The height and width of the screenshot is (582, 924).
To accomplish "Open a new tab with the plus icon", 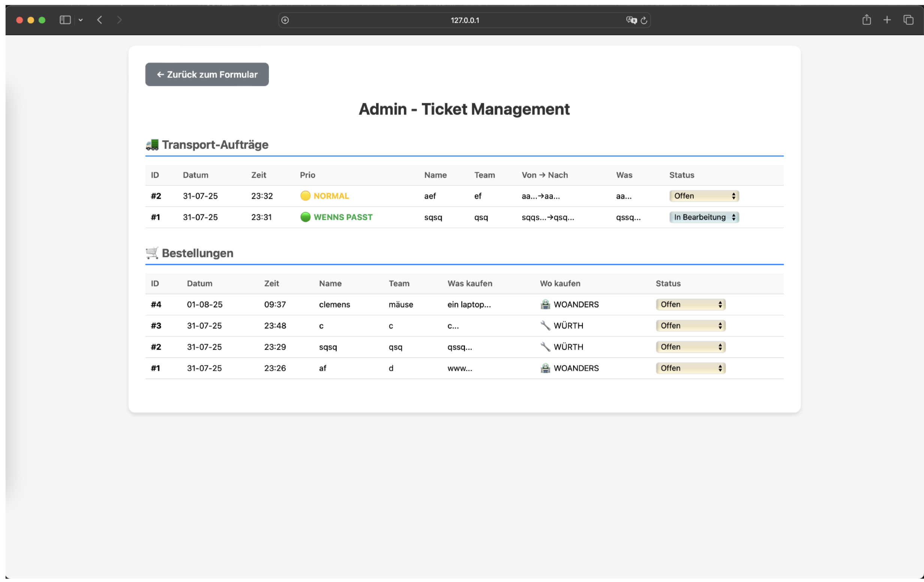I will [887, 20].
